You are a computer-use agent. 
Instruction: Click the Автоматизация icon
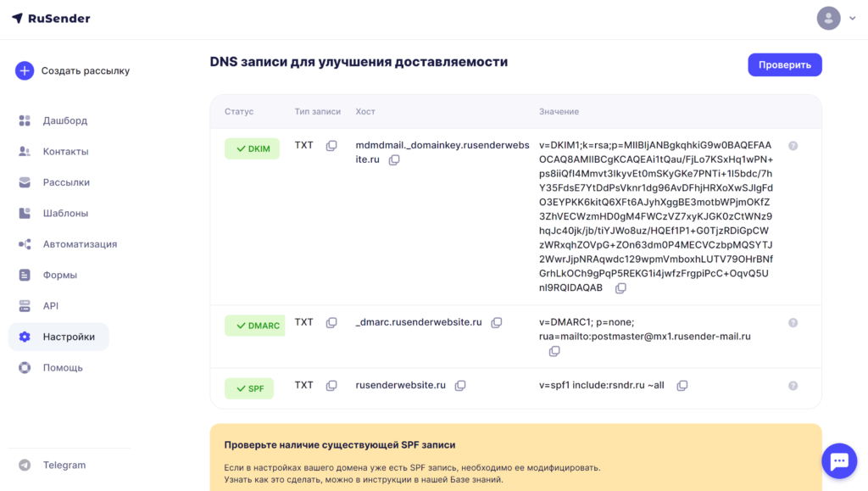point(25,244)
